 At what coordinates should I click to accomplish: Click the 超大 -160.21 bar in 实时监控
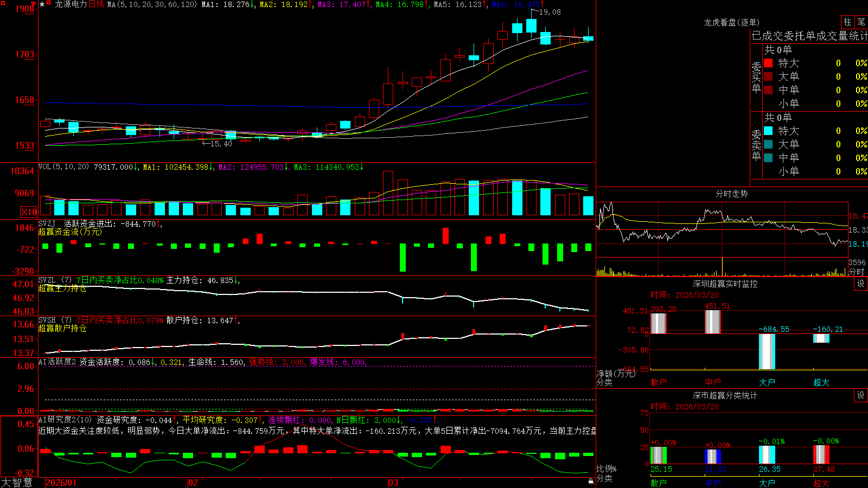point(821,338)
